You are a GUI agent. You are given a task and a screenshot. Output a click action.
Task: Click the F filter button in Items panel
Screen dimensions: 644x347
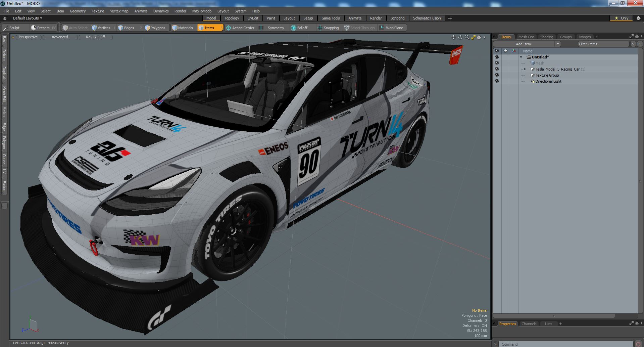640,44
